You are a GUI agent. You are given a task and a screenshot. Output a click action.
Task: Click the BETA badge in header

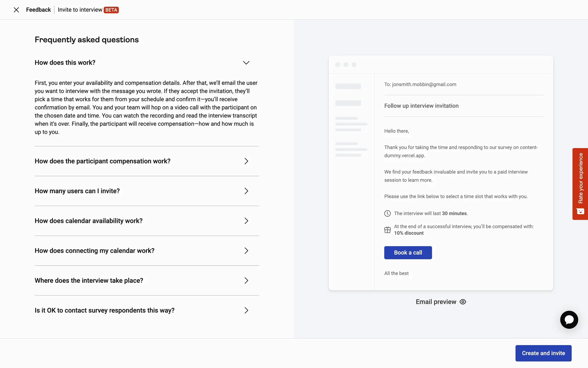pyautogui.click(x=111, y=10)
